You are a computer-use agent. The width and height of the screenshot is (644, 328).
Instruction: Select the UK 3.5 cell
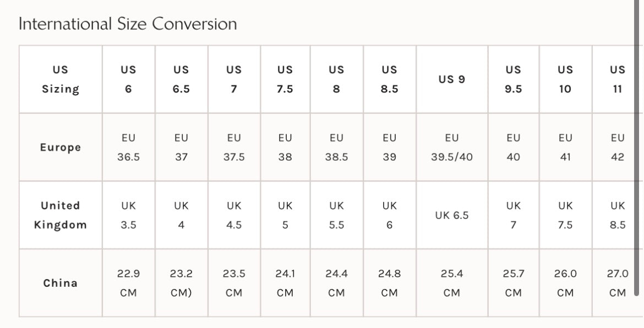coord(128,215)
